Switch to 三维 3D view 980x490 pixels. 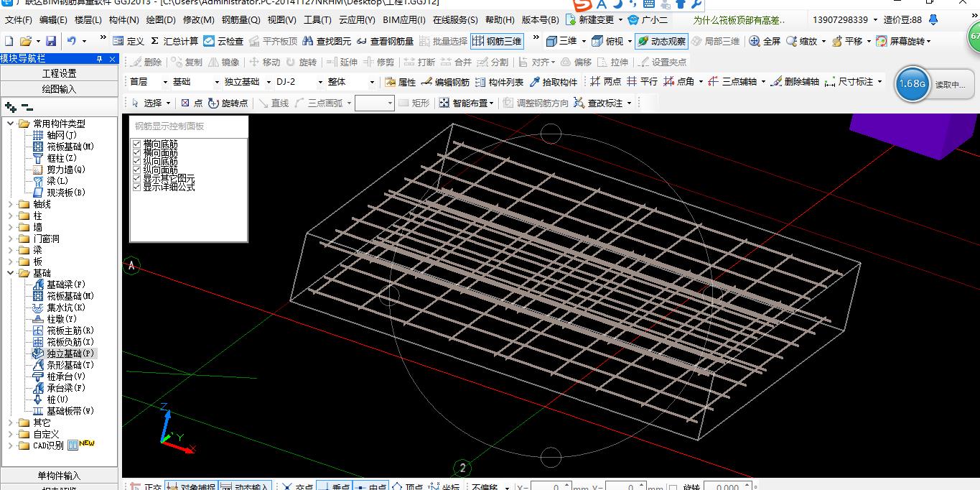tap(561, 41)
